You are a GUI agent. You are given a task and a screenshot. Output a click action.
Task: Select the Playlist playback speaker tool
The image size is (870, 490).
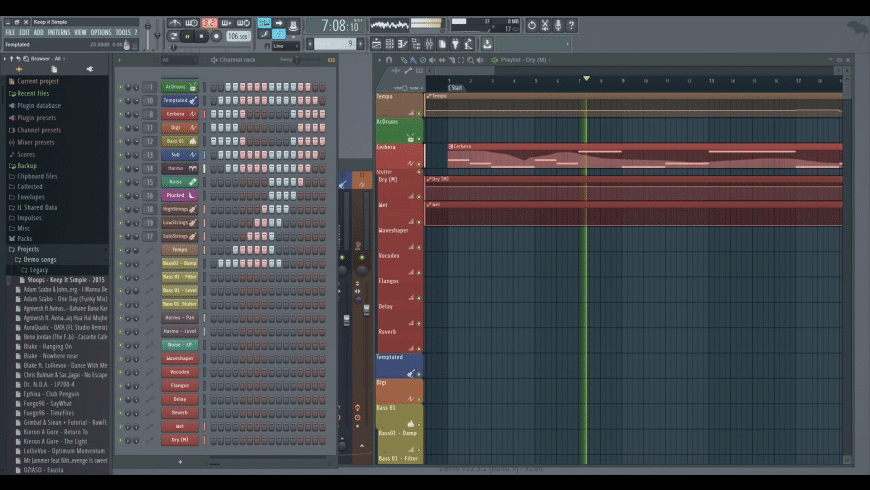tap(480, 60)
